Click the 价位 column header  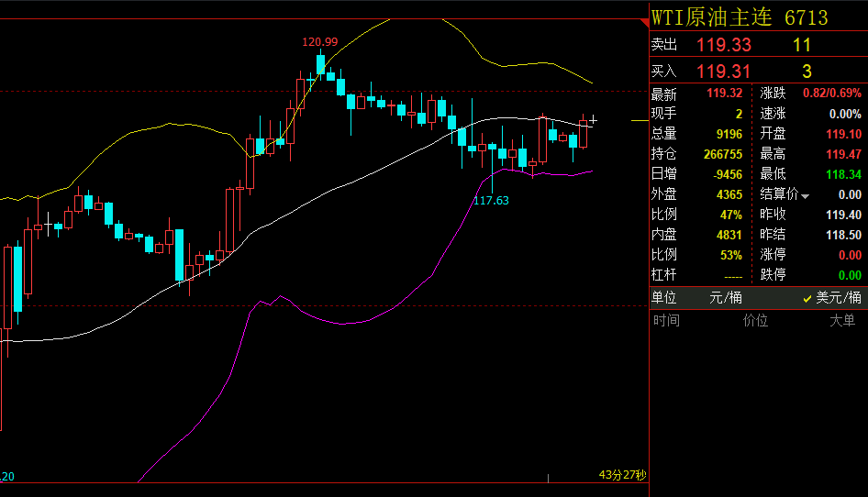pyautogui.click(x=755, y=320)
